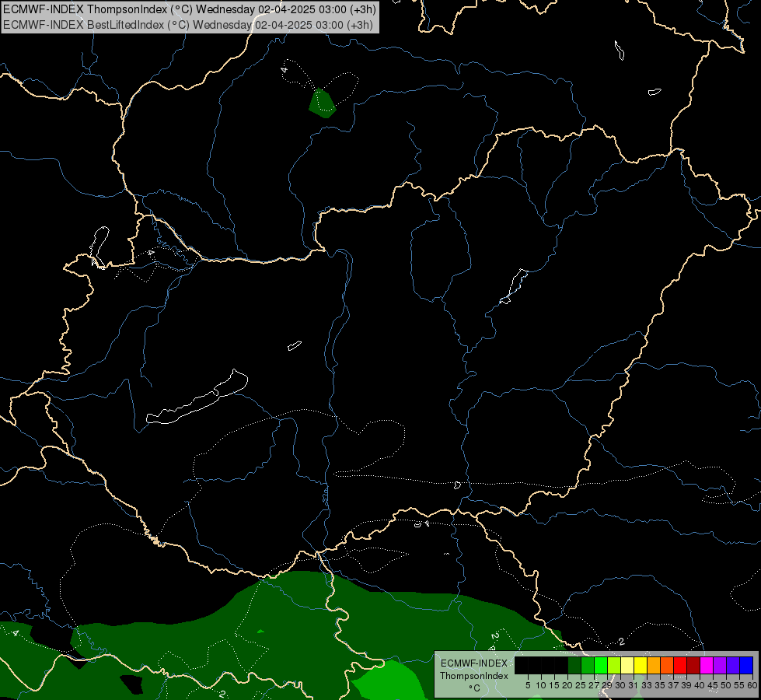The height and width of the screenshot is (700, 761).
Task: Click the large elongated lake outline
Action: (197, 397)
